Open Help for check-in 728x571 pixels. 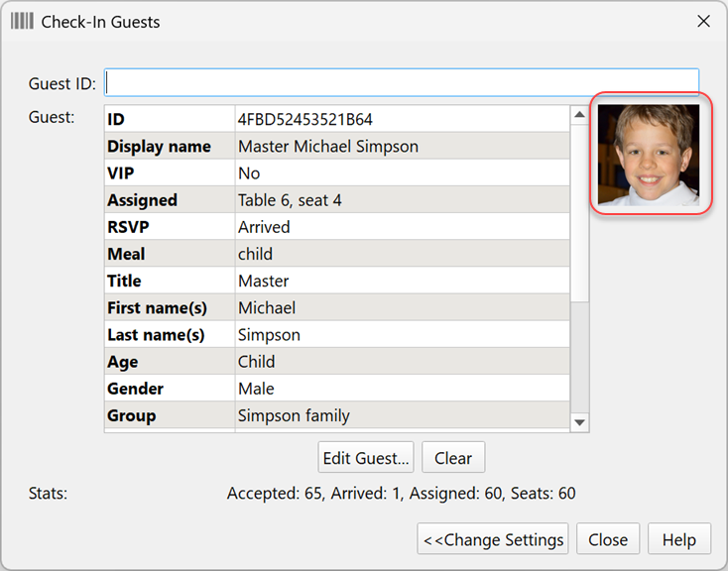679,539
